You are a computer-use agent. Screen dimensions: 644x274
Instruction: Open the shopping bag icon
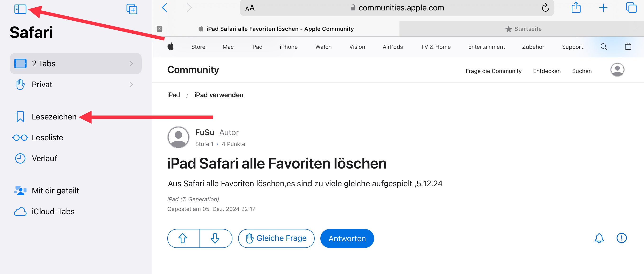[628, 47]
